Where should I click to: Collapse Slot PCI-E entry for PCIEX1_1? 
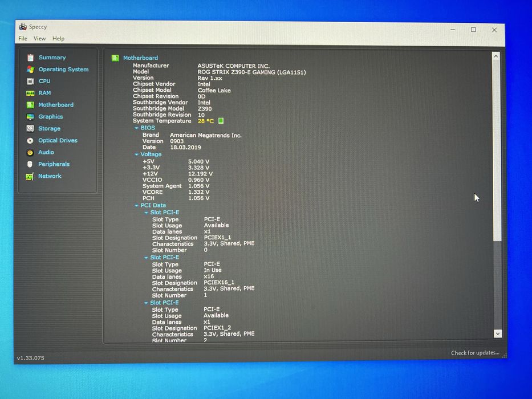click(x=146, y=213)
